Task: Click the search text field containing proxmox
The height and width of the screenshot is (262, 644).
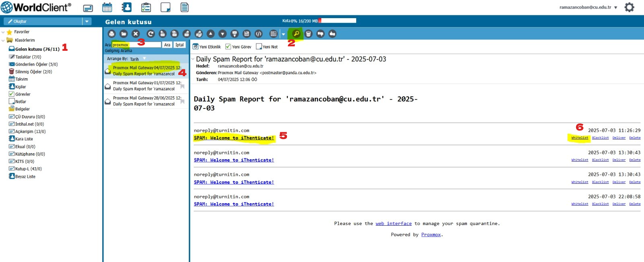Action: click(137, 45)
